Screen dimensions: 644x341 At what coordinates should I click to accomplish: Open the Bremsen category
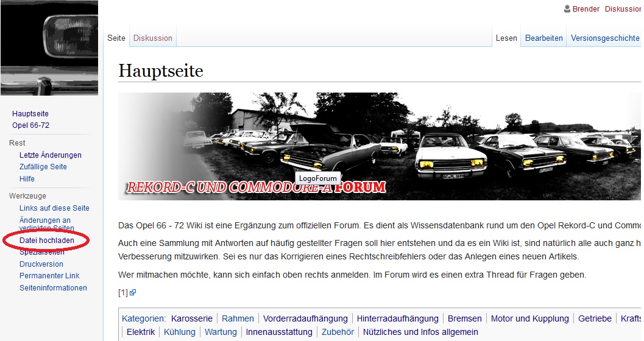(464, 318)
